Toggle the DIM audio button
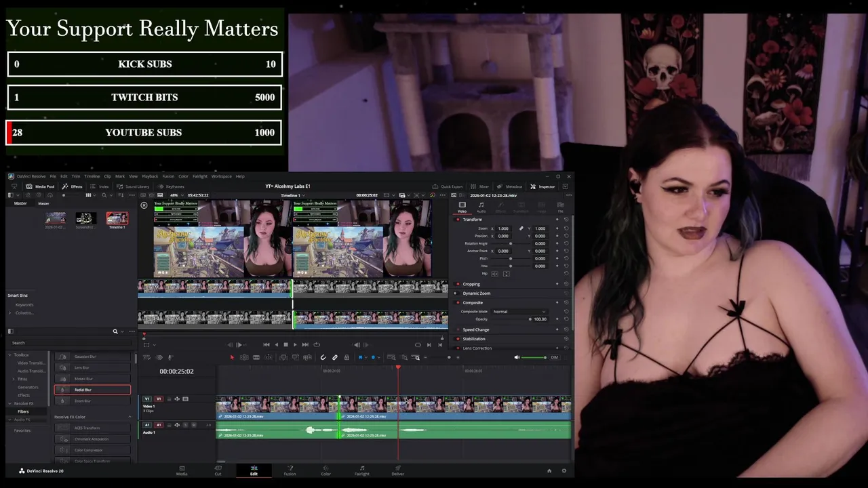Image resolution: width=868 pixels, height=488 pixels. pyautogui.click(x=554, y=357)
